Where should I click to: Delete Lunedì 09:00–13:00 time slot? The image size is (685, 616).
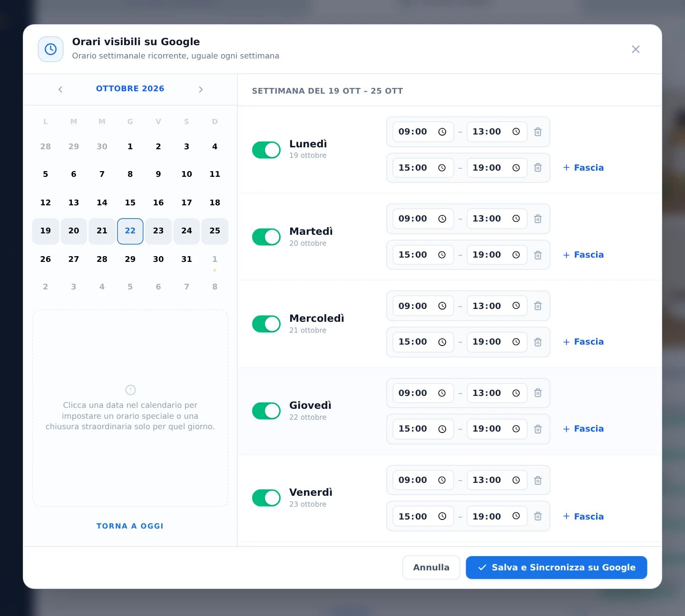[538, 132]
